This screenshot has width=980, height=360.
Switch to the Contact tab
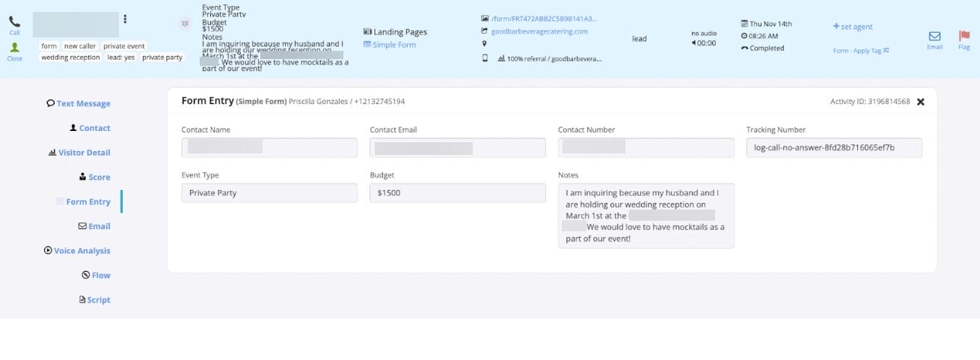90,128
